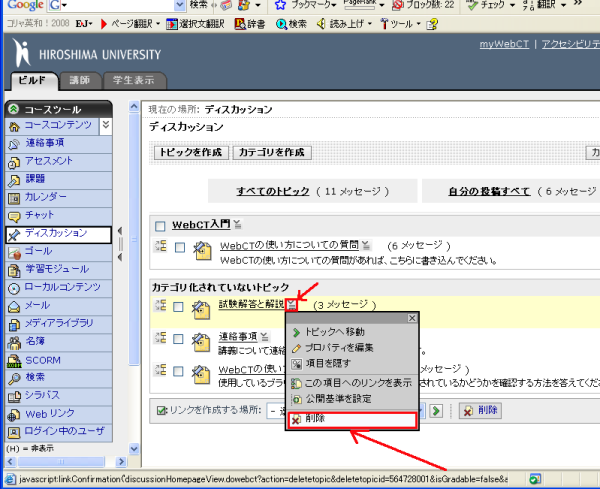Click the 課題 sidebar icon
The width and height of the screenshot is (600, 489).
(x=14, y=180)
